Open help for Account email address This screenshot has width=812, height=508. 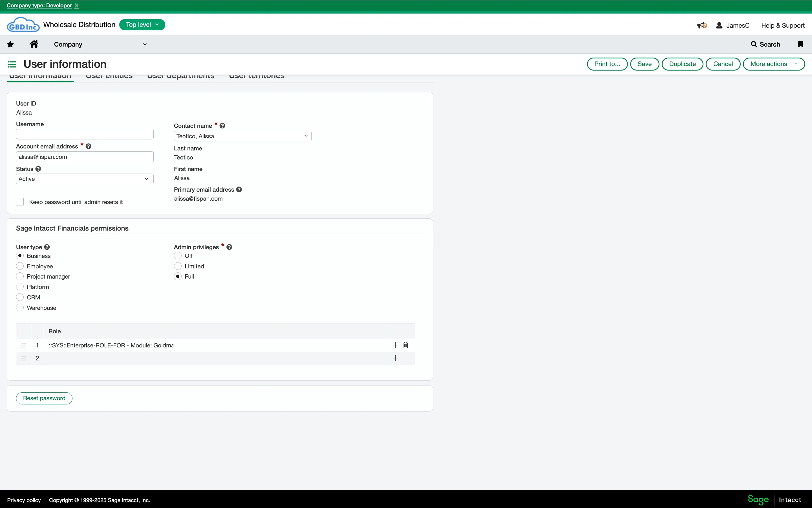(89, 146)
